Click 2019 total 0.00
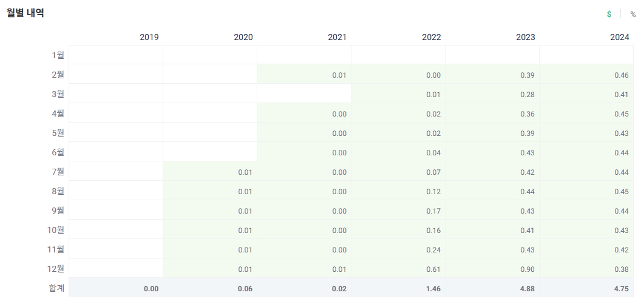644x304 pixels. click(151, 289)
